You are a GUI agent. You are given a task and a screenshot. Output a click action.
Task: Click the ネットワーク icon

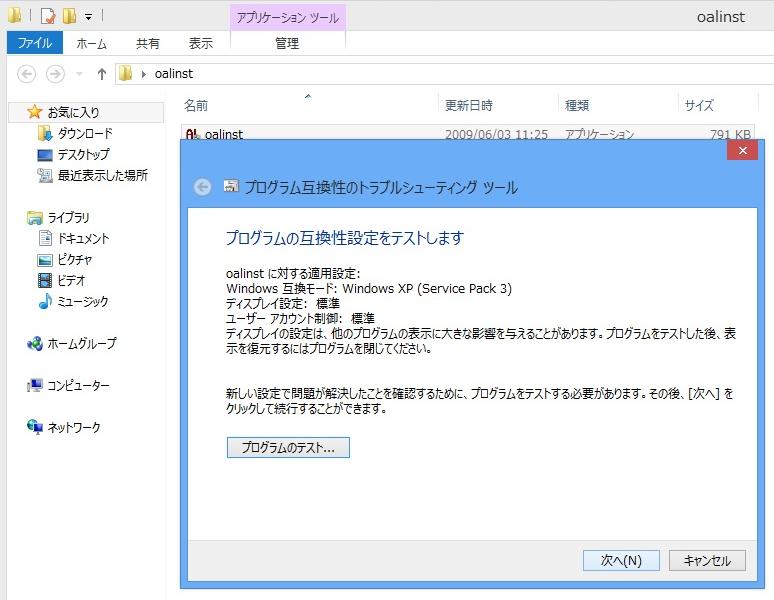coord(35,427)
